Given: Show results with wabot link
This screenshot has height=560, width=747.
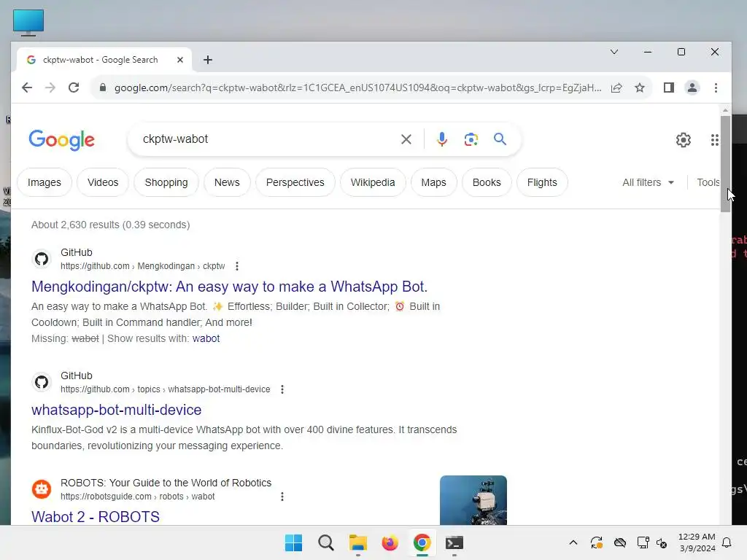Looking at the screenshot, I should tap(206, 338).
